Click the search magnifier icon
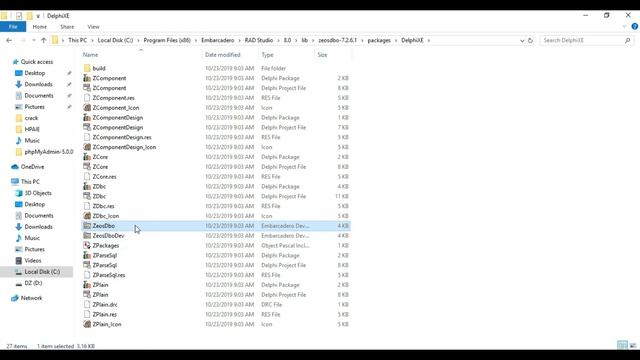 627,40
